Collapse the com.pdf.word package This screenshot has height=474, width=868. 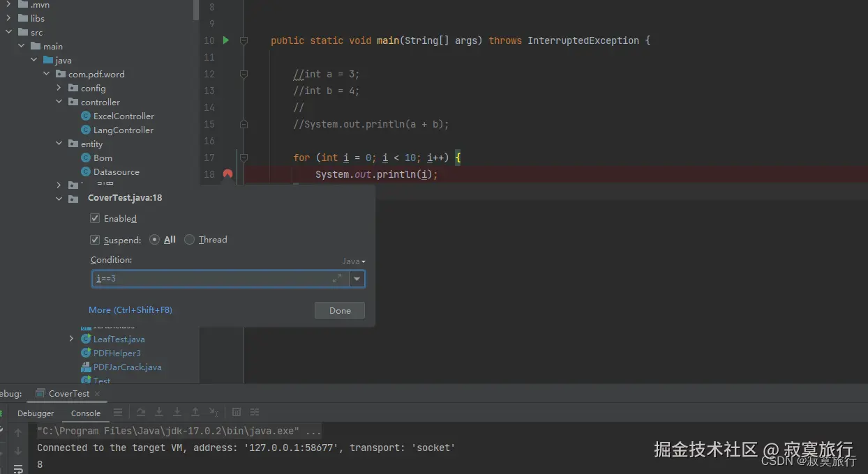(x=46, y=74)
